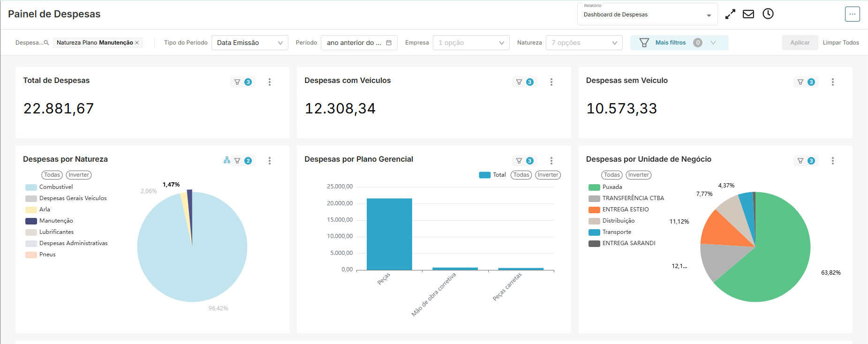
Task: Click the Período date range field
Action: pyautogui.click(x=359, y=43)
